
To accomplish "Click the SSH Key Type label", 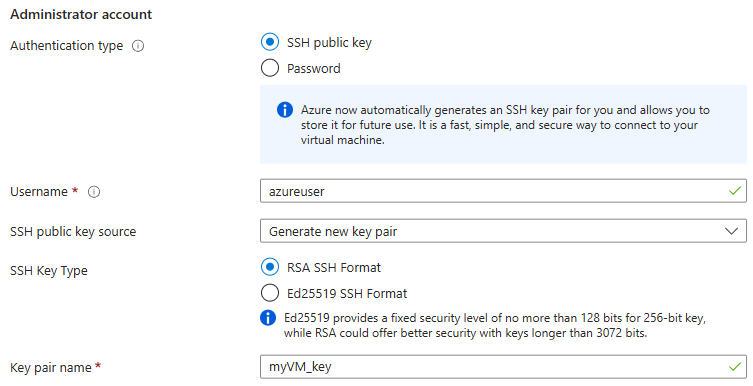I will (x=49, y=271).
